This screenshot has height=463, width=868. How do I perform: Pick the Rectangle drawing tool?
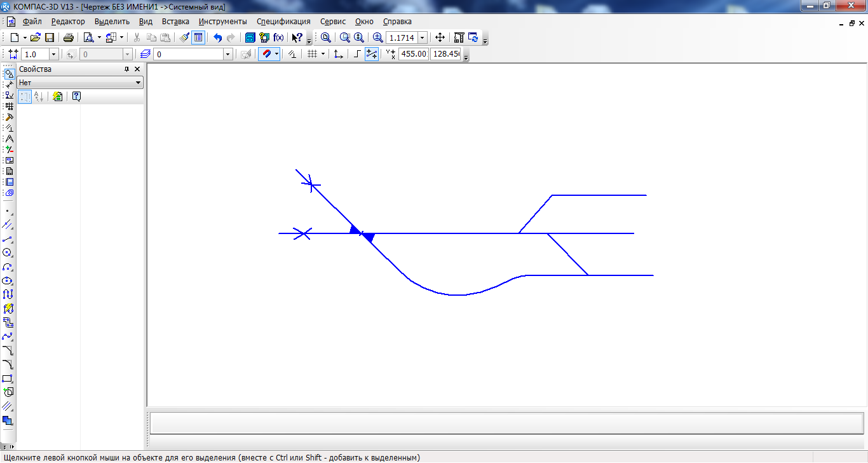pos(8,378)
